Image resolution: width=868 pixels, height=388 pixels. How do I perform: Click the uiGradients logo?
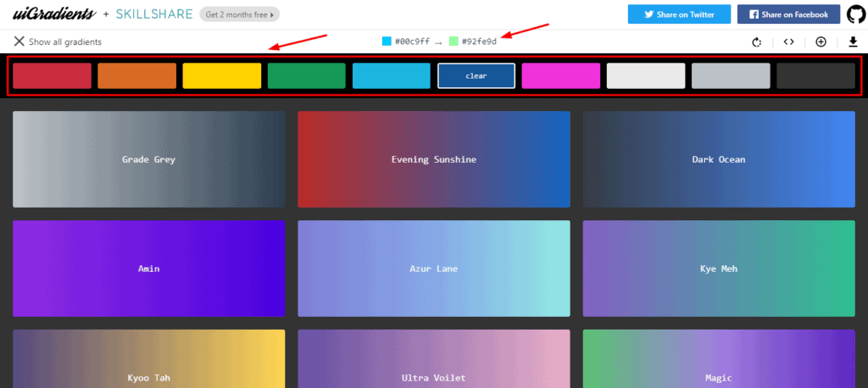(54, 14)
